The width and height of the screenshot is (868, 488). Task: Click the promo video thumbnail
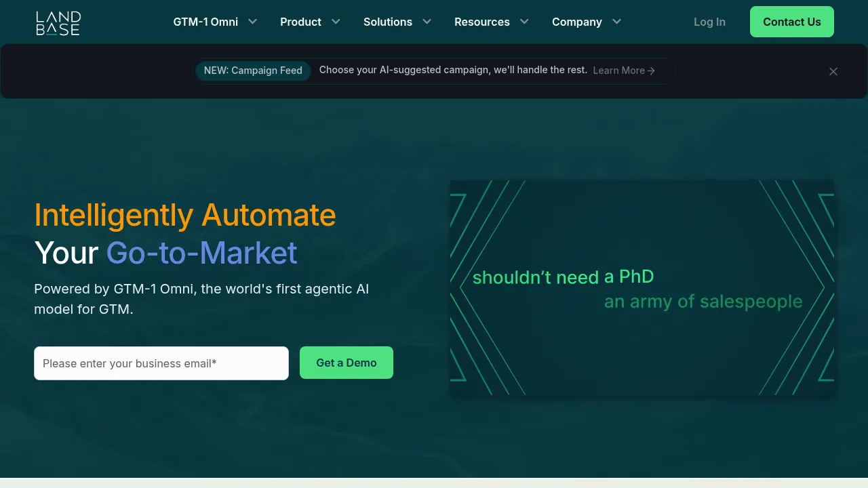point(642,287)
